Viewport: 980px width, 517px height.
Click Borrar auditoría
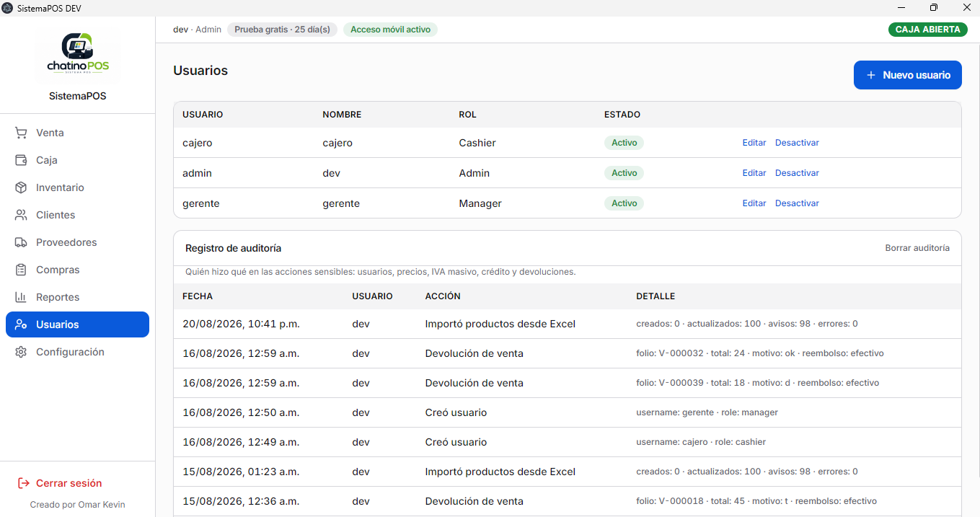point(917,248)
